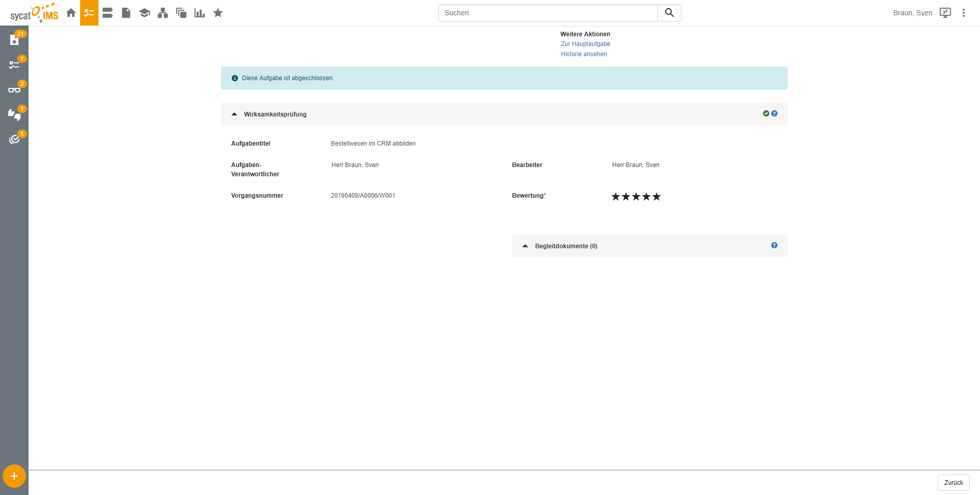Click into the Suchen search field

(548, 13)
